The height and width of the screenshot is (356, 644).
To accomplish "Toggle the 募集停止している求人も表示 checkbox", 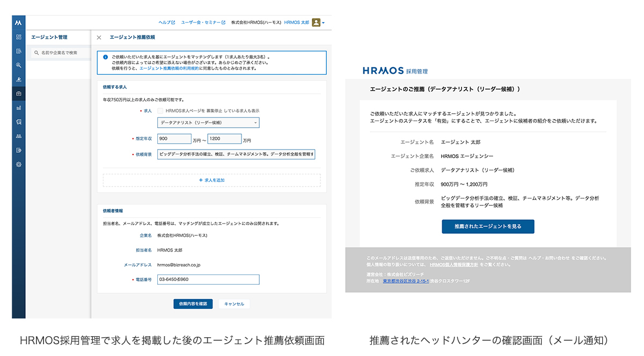I will click(x=160, y=110).
